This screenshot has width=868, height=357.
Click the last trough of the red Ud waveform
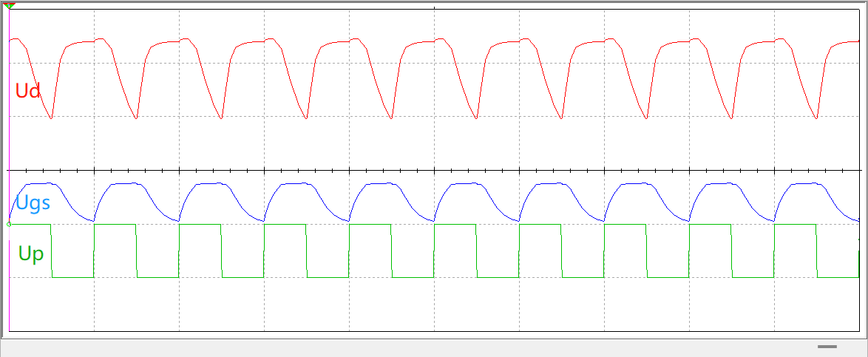point(817,118)
